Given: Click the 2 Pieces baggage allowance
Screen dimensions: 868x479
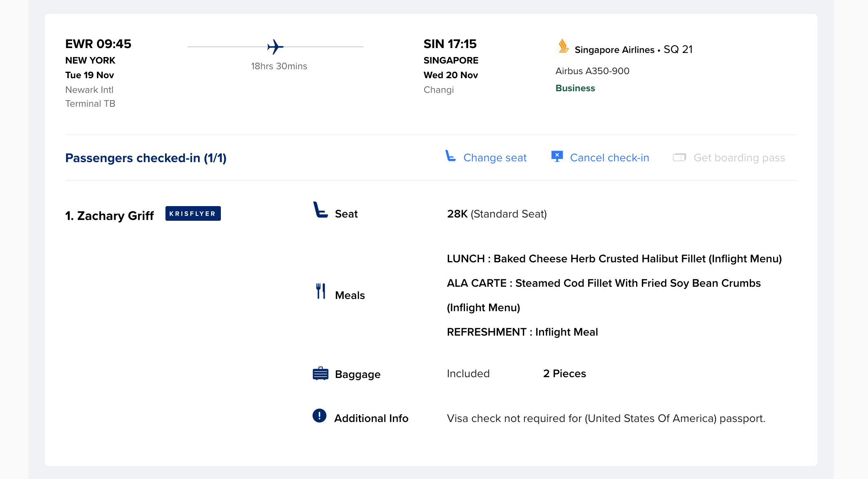Looking at the screenshot, I should coord(564,374).
